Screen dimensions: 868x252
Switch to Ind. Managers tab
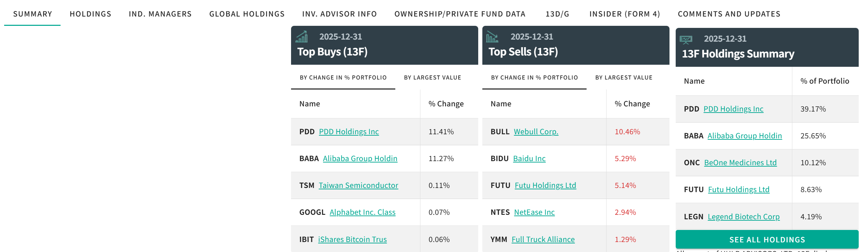(160, 14)
